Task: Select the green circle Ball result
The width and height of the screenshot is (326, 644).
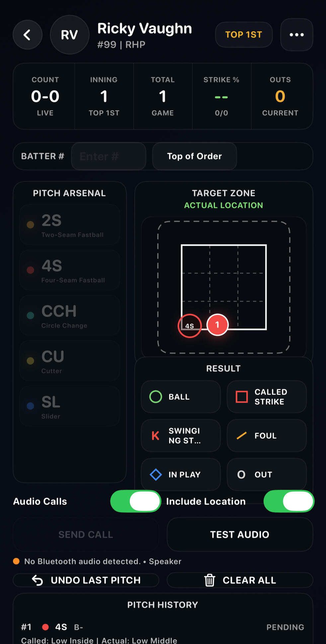Action: click(x=181, y=397)
